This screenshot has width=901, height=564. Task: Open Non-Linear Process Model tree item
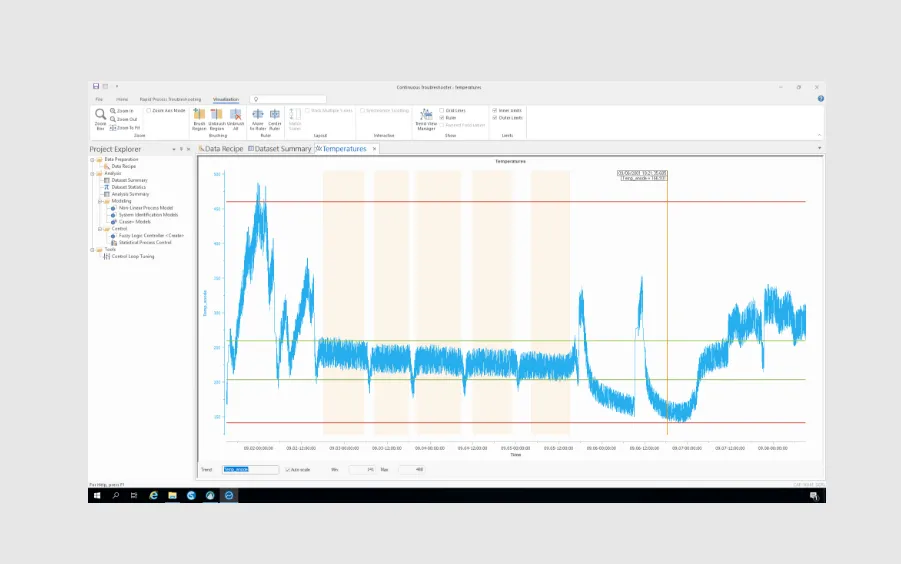tap(141, 208)
